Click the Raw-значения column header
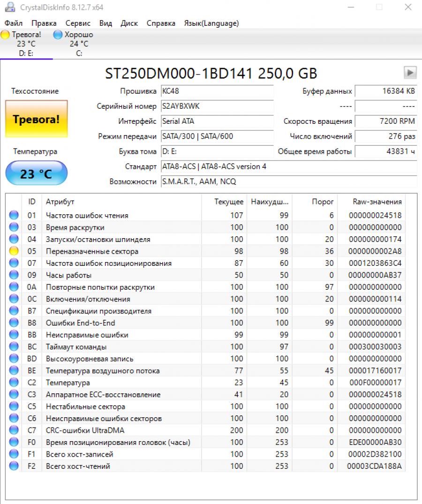The height and width of the screenshot is (504, 422). 377,202
